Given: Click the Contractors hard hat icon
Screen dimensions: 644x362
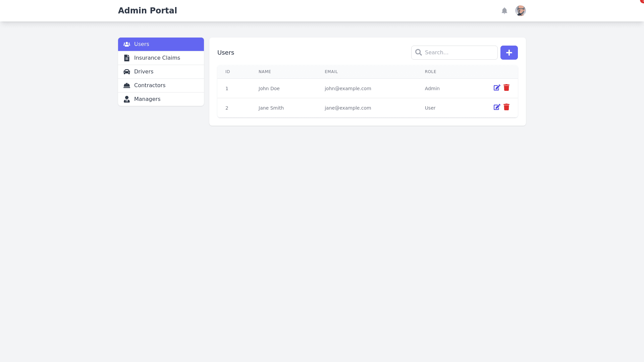Looking at the screenshot, I should [x=126, y=85].
